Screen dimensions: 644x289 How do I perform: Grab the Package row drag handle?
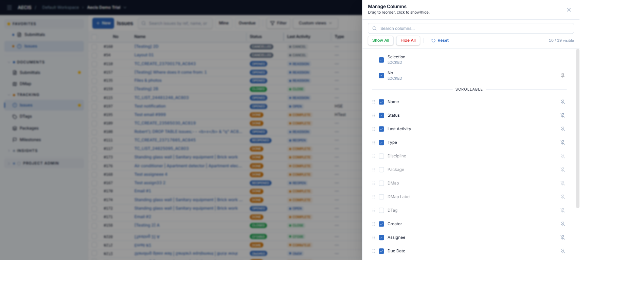[x=373, y=170]
